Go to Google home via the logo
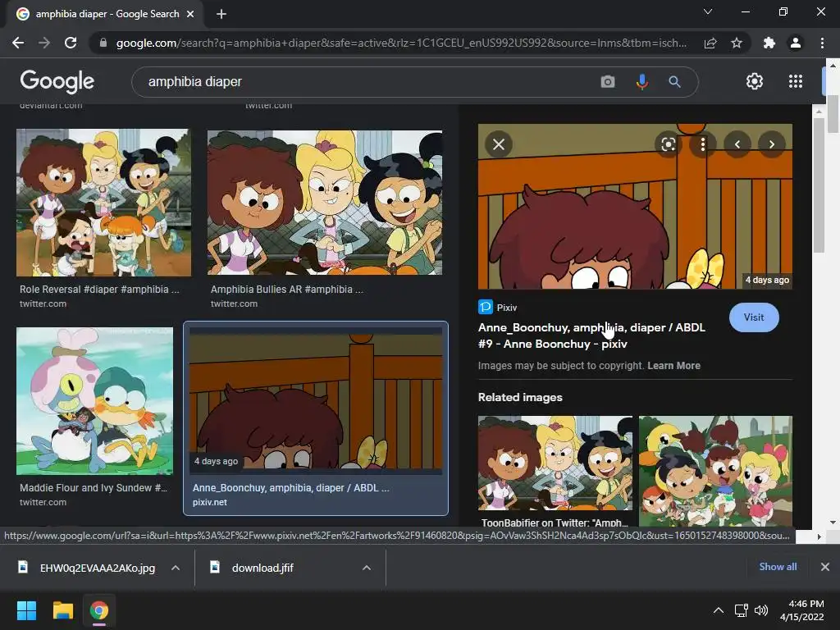The height and width of the screenshot is (630, 840). tap(57, 81)
